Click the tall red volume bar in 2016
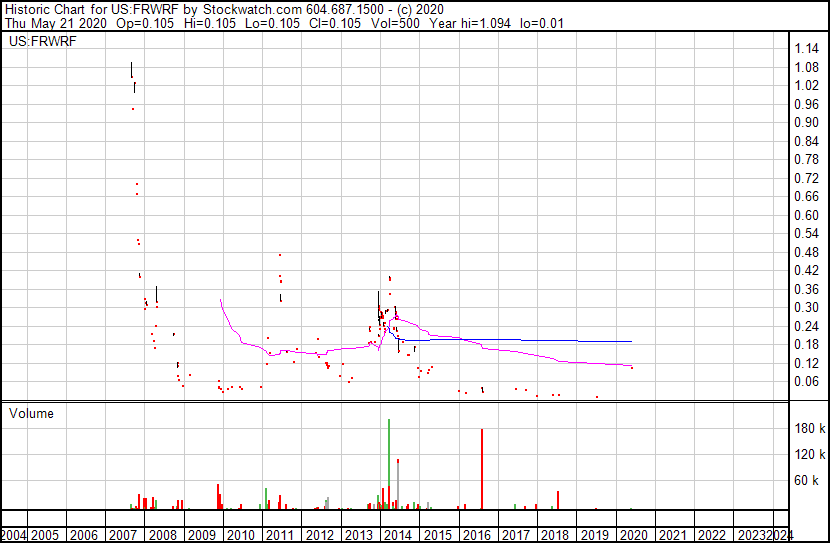The height and width of the screenshot is (543, 830). coord(482,469)
